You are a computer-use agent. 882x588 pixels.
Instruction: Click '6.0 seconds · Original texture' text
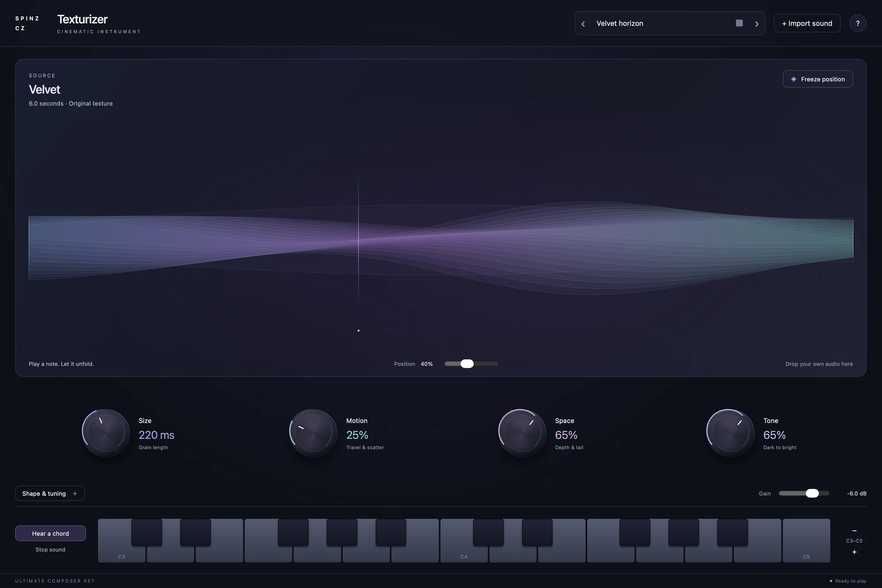tap(71, 104)
